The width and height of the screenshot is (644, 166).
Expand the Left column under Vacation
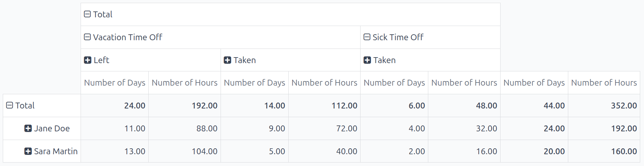pyautogui.click(x=97, y=60)
